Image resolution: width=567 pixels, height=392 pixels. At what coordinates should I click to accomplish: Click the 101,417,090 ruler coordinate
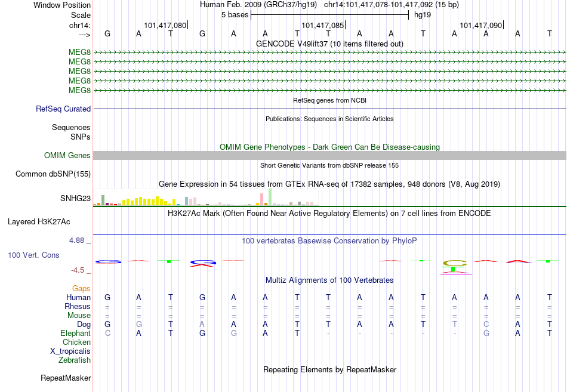tap(480, 25)
